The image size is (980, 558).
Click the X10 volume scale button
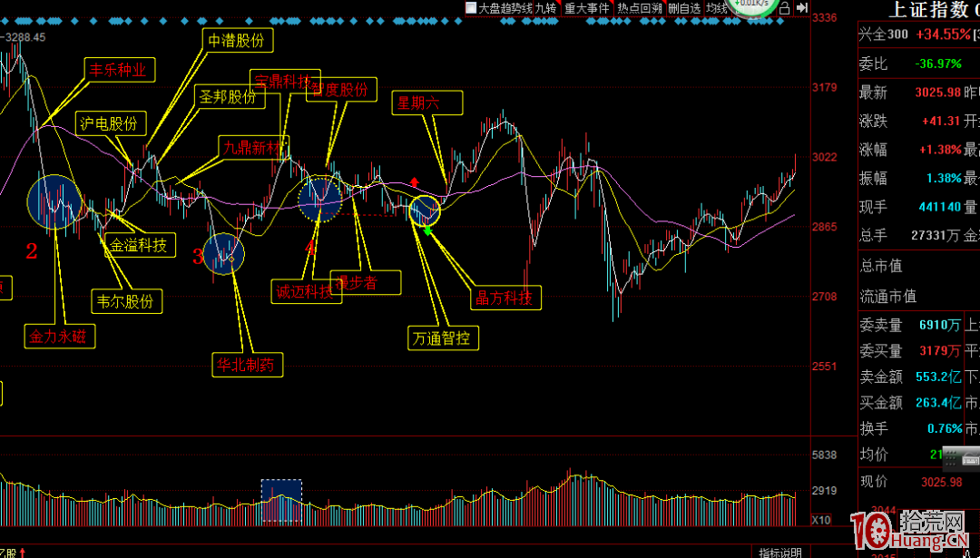pos(822,520)
